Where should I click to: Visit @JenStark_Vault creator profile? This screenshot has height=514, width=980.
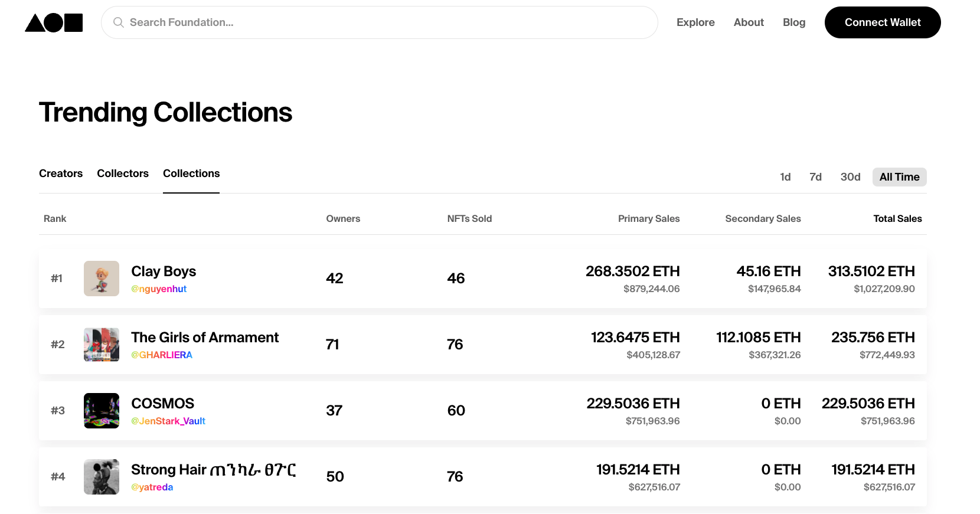168,421
